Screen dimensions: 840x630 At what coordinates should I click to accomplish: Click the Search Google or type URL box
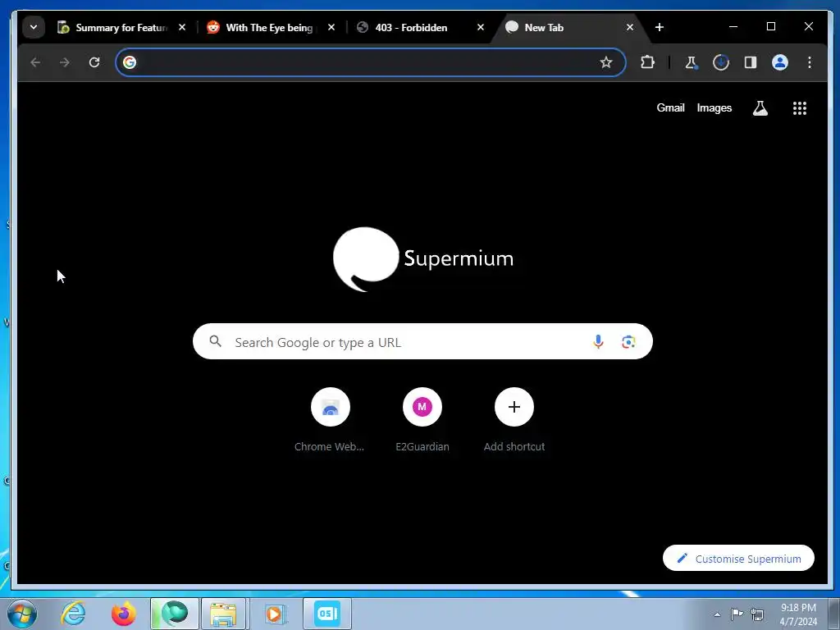coord(422,341)
